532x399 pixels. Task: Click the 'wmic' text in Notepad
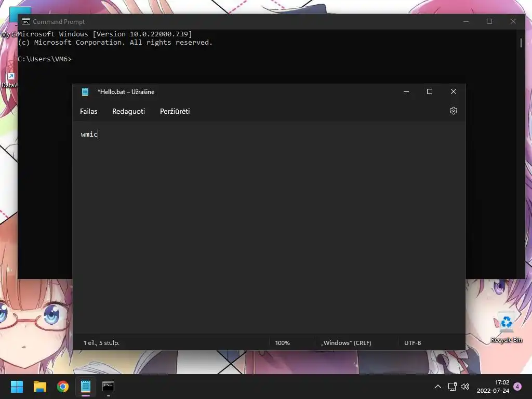pyautogui.click(x=89, y=135)
